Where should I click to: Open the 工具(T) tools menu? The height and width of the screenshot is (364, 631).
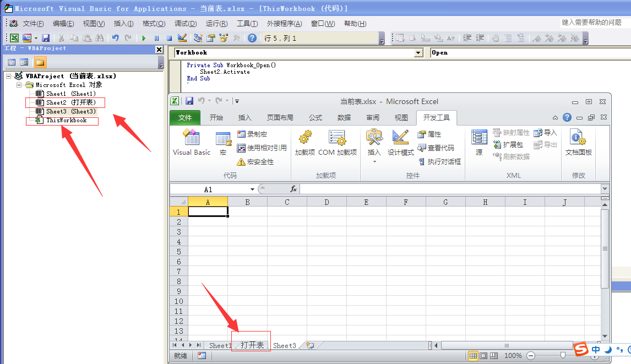coord(247,23)
